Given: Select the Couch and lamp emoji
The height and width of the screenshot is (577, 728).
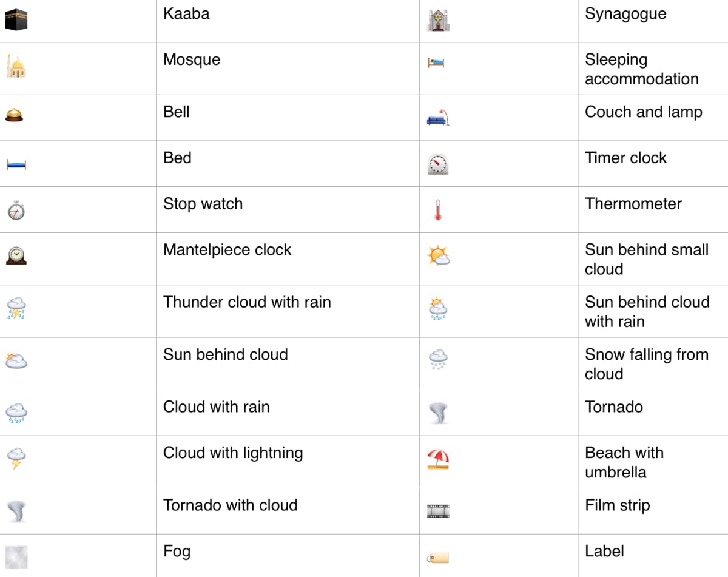Looking at the screenshot, I should [438, 118].
